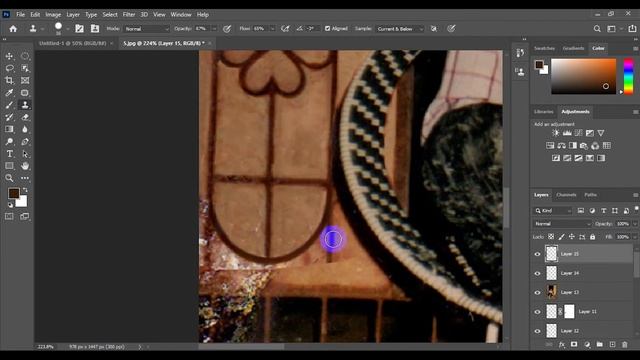The width and height of the screenshot is (640, 360).
Task: Click the foreground color swatch in toolbox
Action: click(13, 193)
